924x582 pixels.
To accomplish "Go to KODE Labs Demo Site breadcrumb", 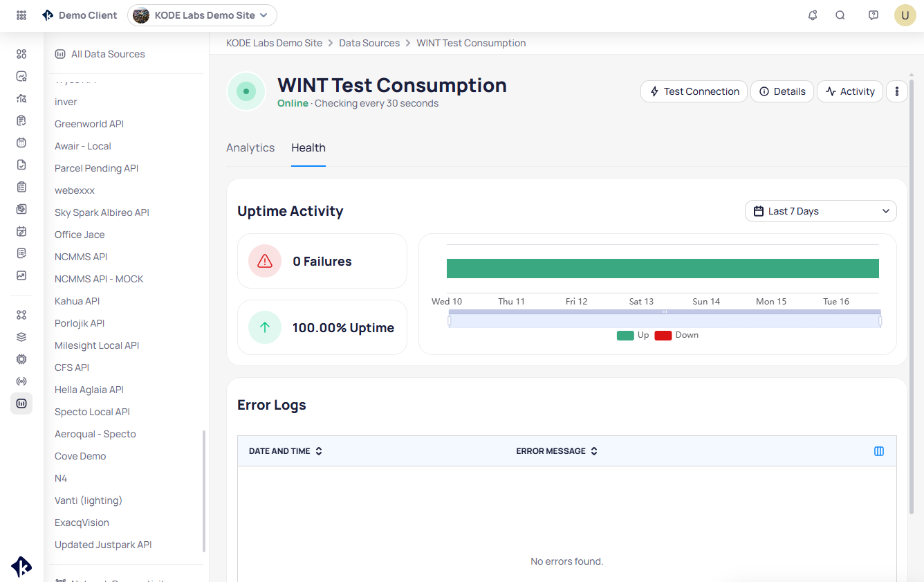I will pyautogui.click(x=275, y=43).
